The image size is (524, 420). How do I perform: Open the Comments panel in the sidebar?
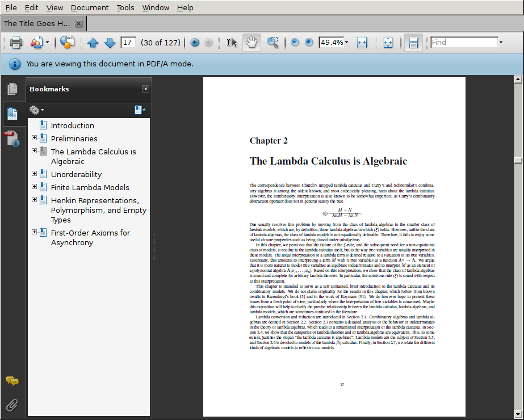click(x=12, y=381)
